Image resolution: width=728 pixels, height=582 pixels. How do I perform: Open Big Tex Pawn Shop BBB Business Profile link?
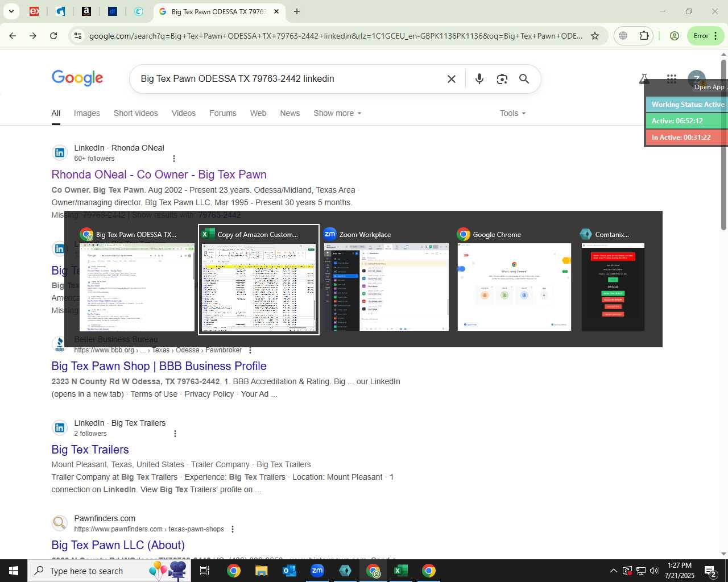point(159,366)
